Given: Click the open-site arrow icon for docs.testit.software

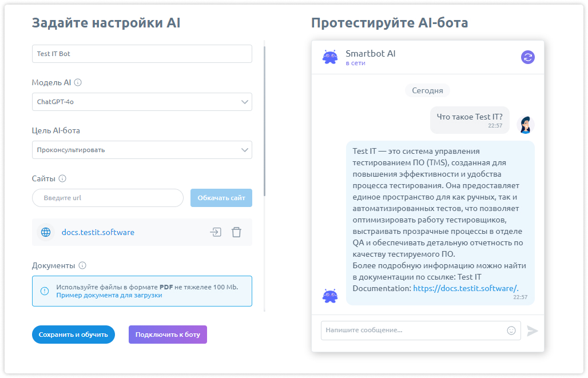Looking at the screenshot, I should (x=216, y=232).
